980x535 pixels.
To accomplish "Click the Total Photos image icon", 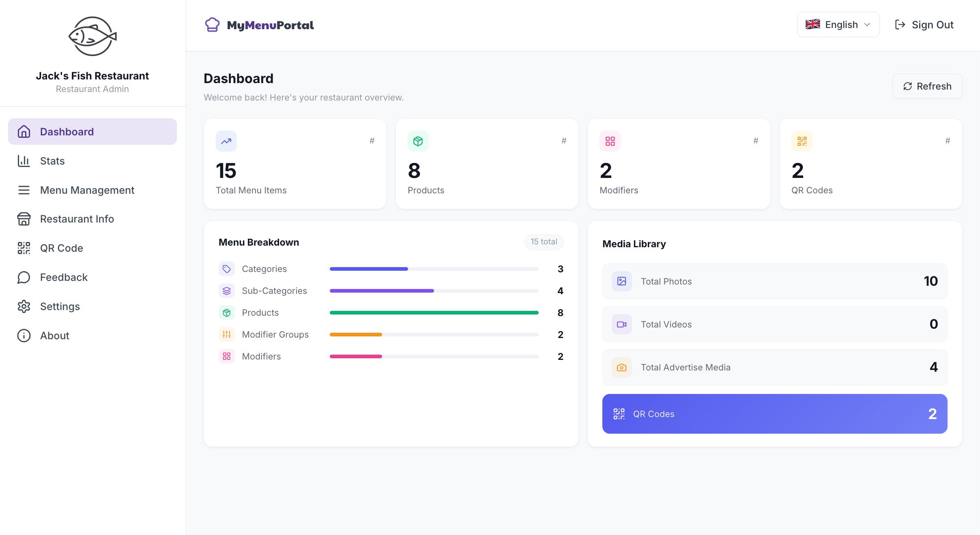I will (622, 281).
